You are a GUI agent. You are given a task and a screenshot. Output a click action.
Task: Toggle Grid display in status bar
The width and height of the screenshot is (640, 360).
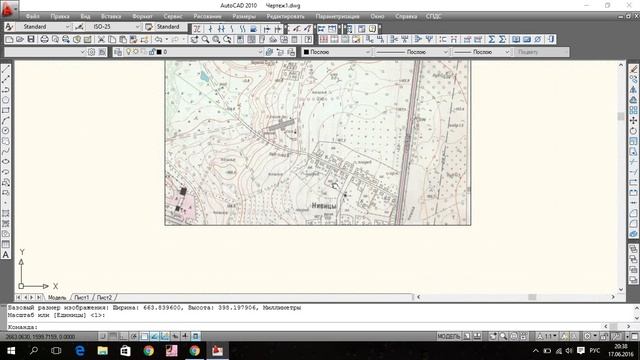coord(113,336)
